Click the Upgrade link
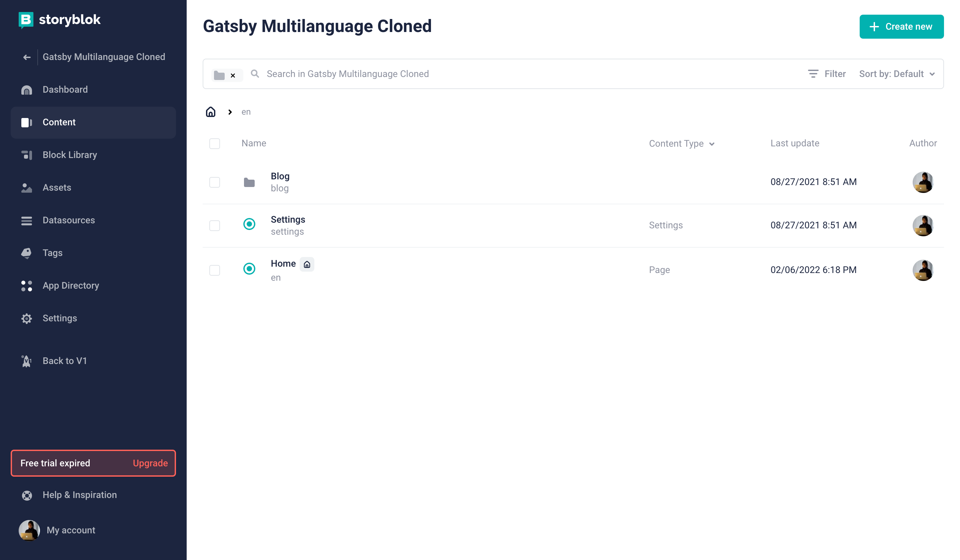The width and height of the screenshot is (960, 560). [150, 463]
